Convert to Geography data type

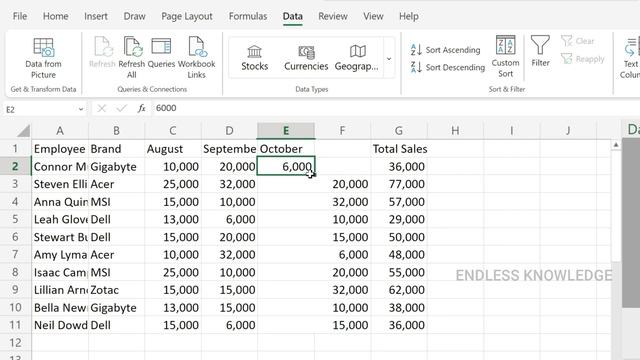click(x=356, y=58)
